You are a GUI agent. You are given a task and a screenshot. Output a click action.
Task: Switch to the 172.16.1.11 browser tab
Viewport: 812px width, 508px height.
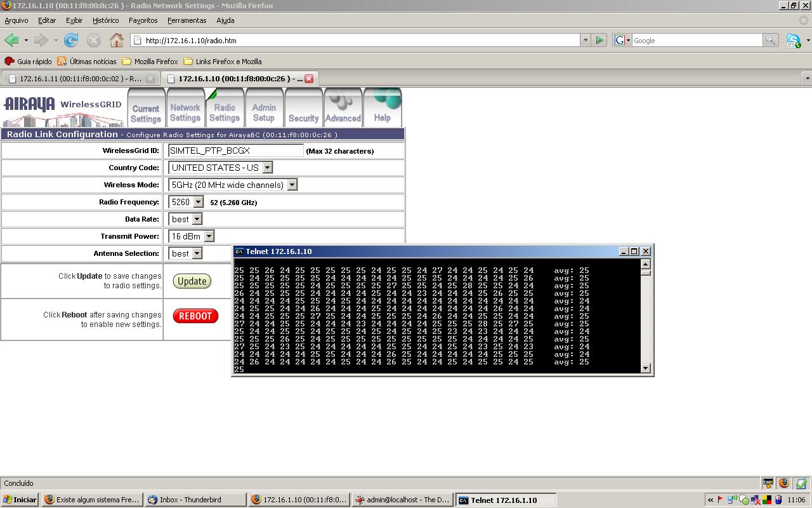80,79
